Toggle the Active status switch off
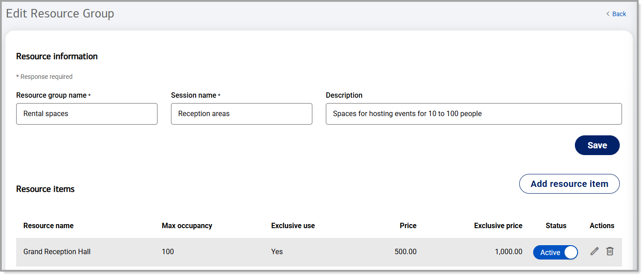The height and width of the screenshot is (277, 644). (x=556, y=252)
